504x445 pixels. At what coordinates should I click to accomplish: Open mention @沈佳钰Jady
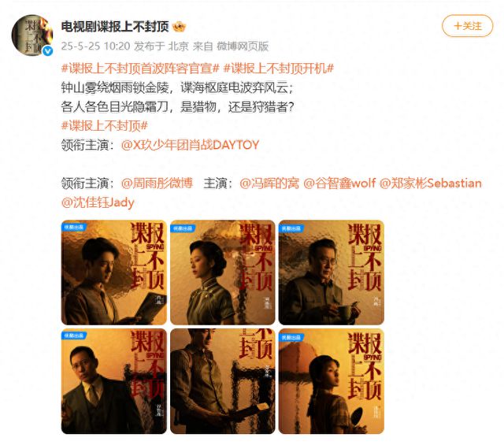pos(98,202)
